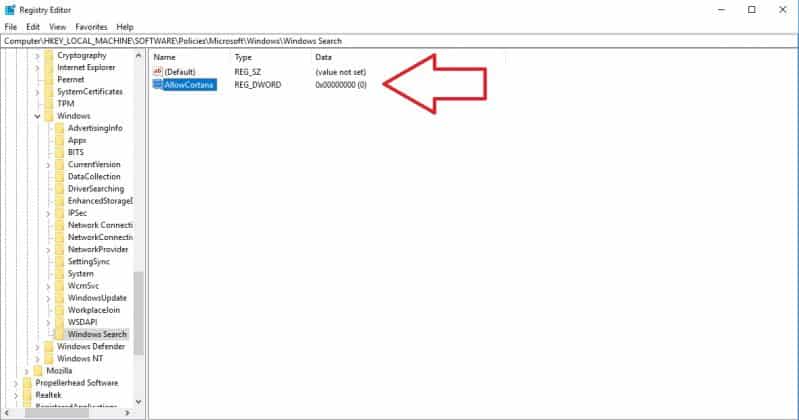The width and height of the screenshot is (799, 420).
Task: Select the WcmSvc folder icon
Action: [60, 286]
